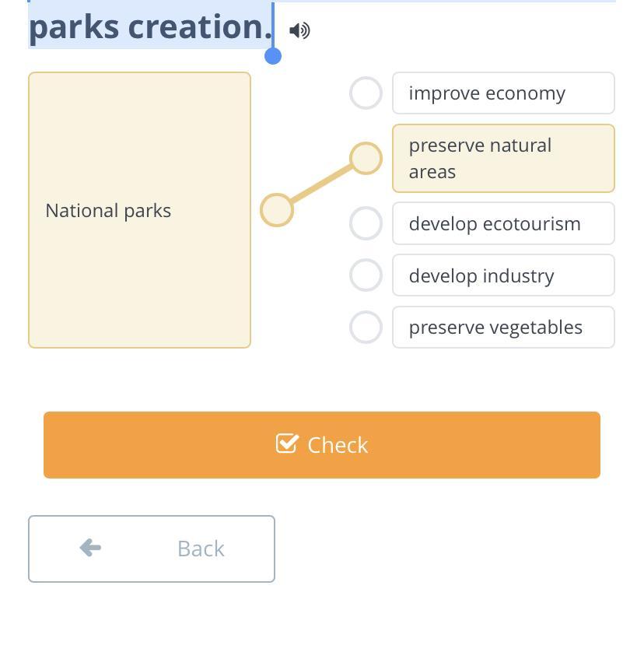Image resolution: width=644 pixels, height=645 pixels.
Task: Choose the preserve vegetables answer box
Action: [x=503, y=327]
